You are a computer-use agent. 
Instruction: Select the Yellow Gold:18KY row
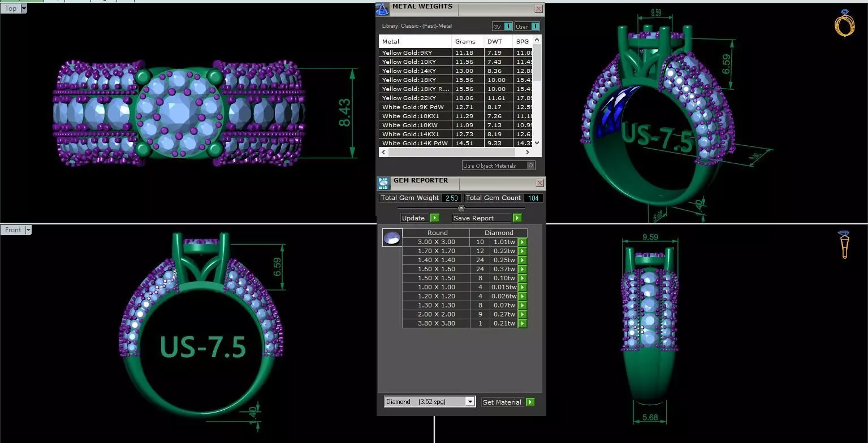pos(456,80)
